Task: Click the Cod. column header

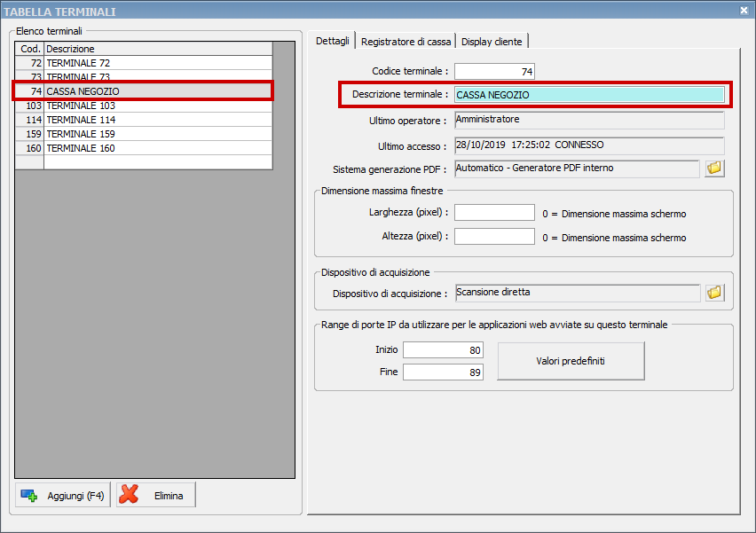Action: (x=30, y=49)
